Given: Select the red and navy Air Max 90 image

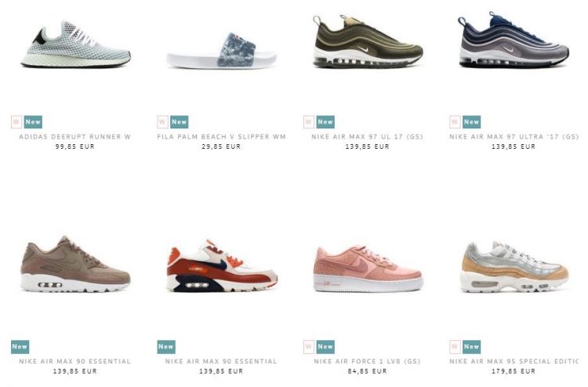Looking at the screenshot, I should [x=222, y=266].
